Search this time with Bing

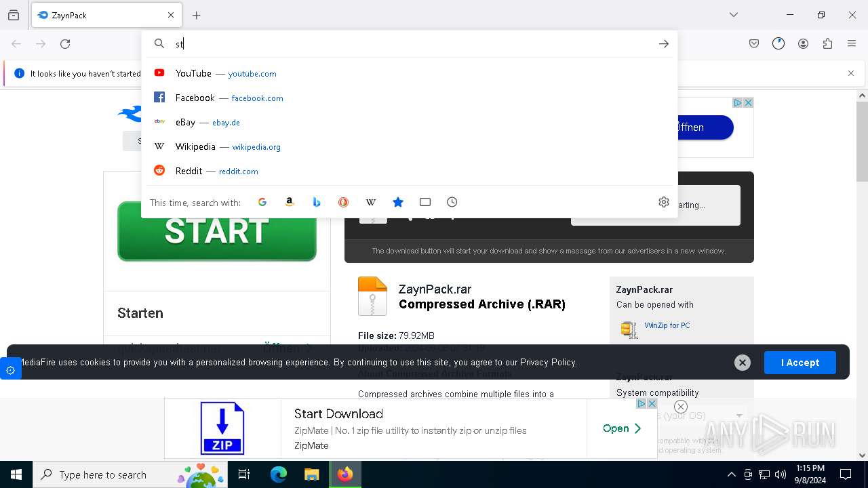coord(317,202)
